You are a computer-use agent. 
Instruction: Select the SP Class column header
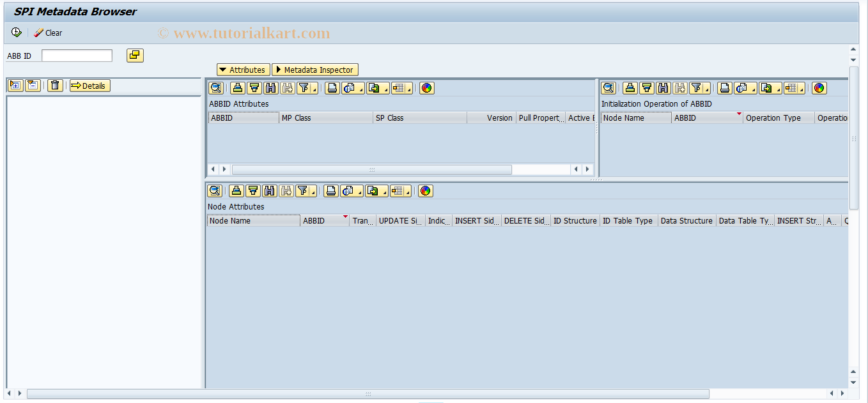[x=420, y=118]
